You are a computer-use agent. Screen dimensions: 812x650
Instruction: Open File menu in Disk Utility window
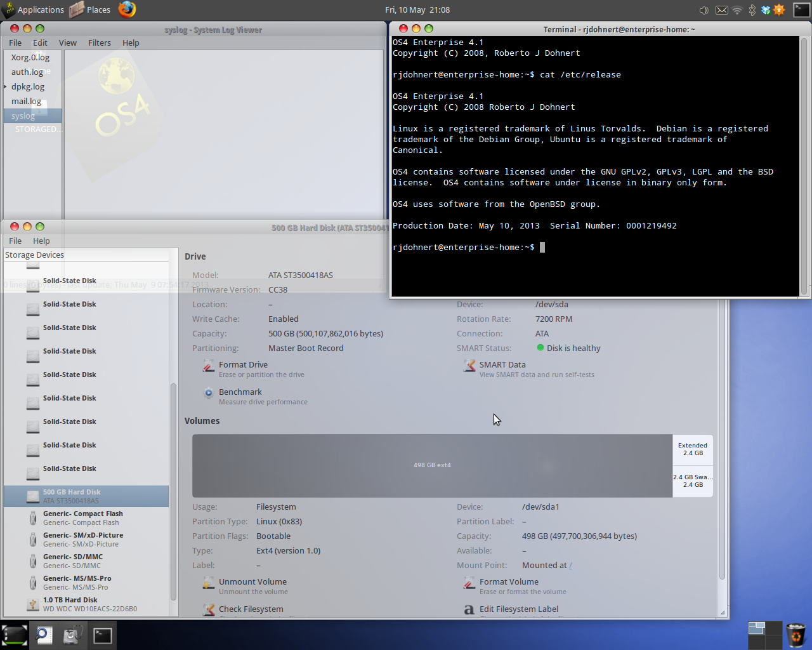tap(15, 241)
